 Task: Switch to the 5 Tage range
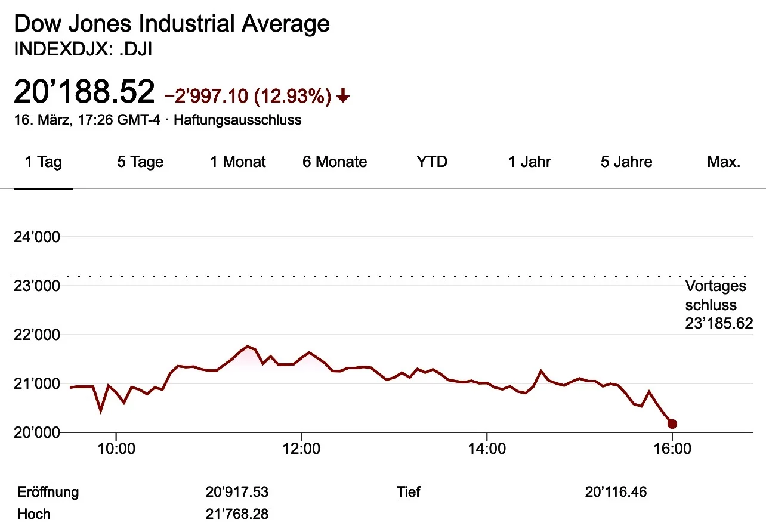(140, 162)
